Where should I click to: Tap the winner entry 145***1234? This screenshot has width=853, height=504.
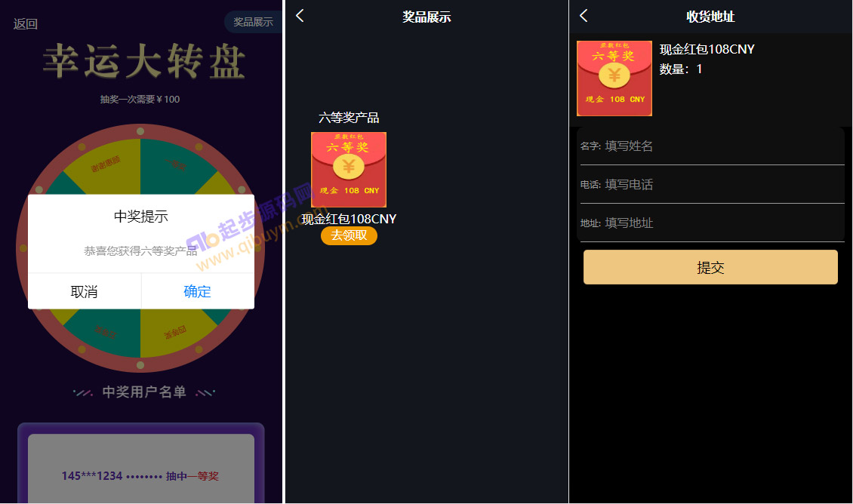pos(140,476)
